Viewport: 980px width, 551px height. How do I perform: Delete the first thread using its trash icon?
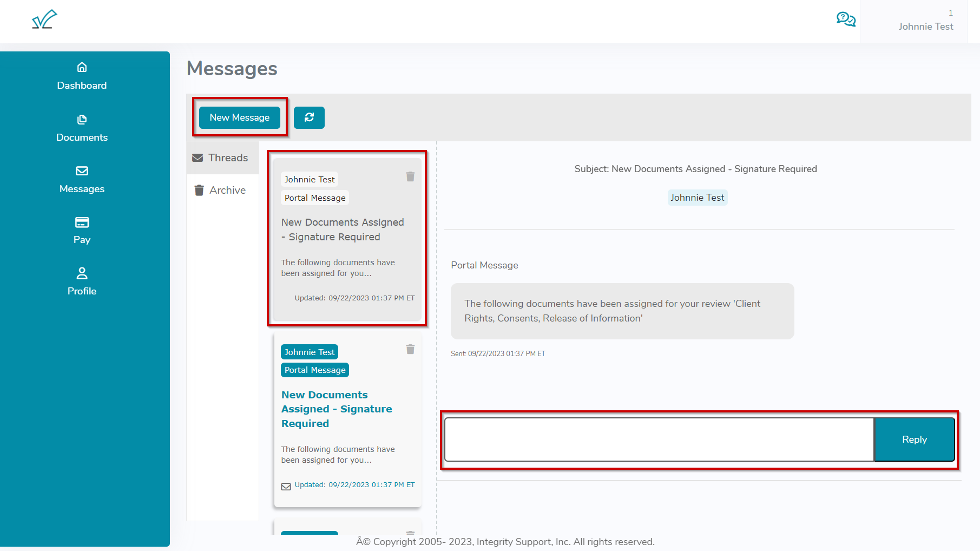(x=410, y=177)
